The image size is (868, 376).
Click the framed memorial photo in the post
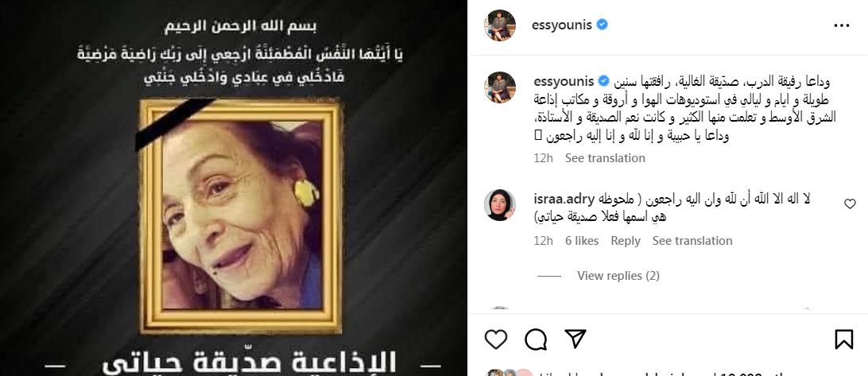240,216
